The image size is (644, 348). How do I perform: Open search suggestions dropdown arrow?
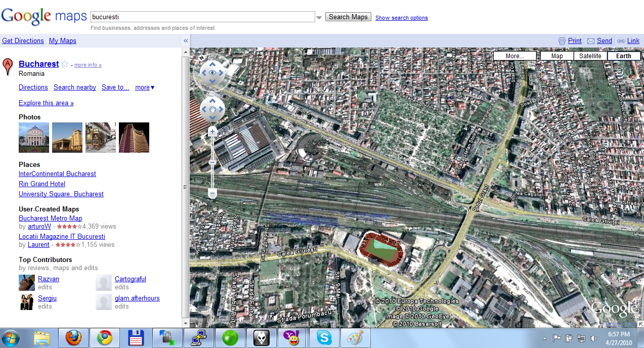click(x=319, y=18)
